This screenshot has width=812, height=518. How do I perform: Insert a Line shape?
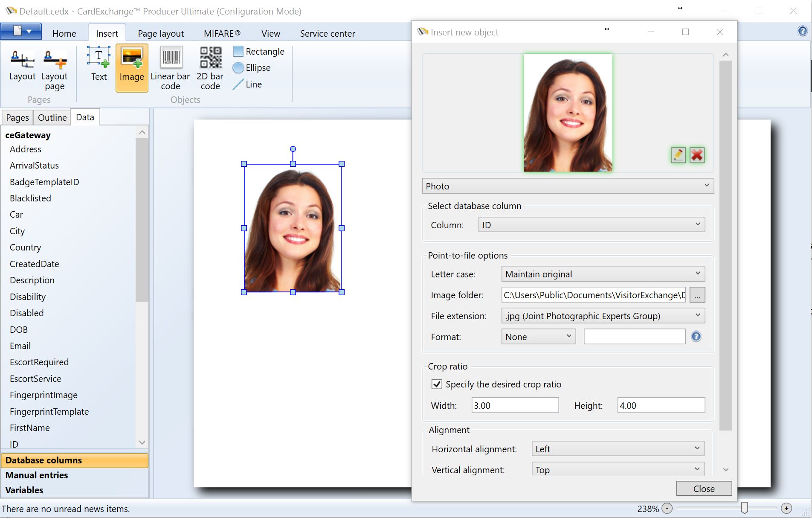[x=247, y=84]
